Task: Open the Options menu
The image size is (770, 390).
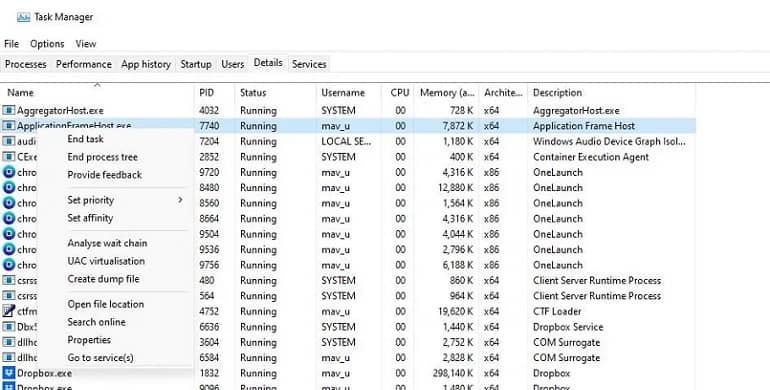Action: pyautogui.click(x=47, y=44)
